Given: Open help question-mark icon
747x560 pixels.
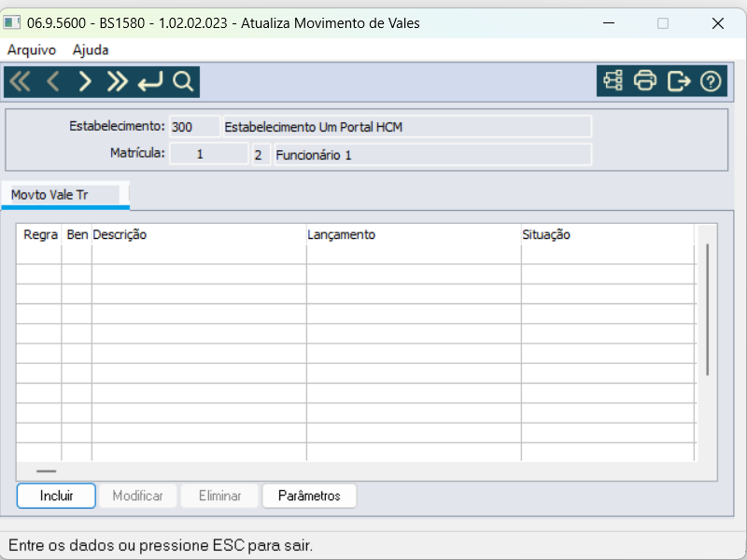Looking at the screenshot, I should point(711,81).
